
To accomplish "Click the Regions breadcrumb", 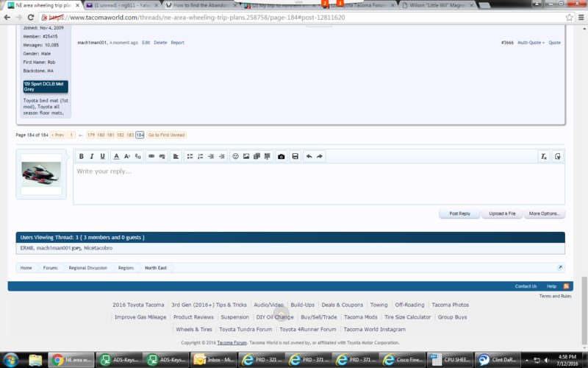I will 126,268.
